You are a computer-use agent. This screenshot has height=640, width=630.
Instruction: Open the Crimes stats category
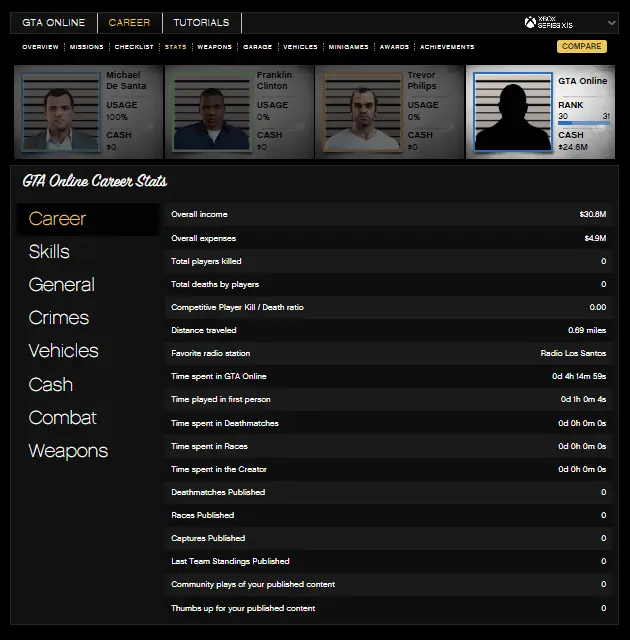pos(59,318)
